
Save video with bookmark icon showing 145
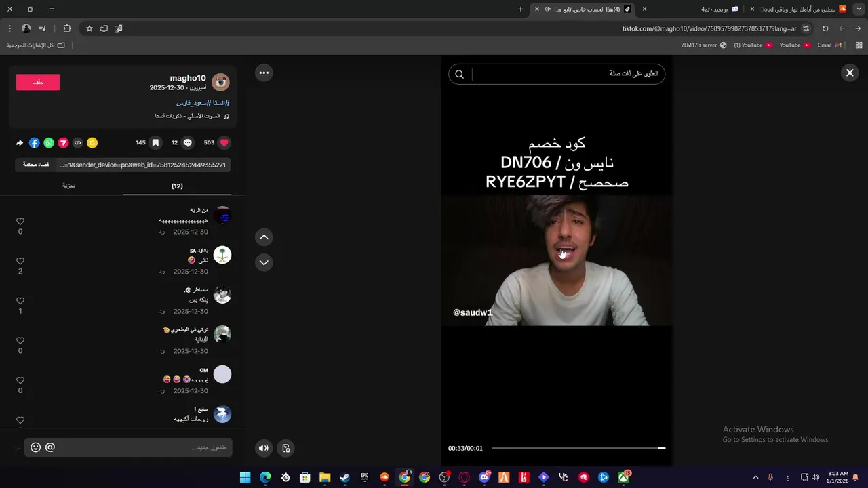pyautogui.click(x=155, y=143)
